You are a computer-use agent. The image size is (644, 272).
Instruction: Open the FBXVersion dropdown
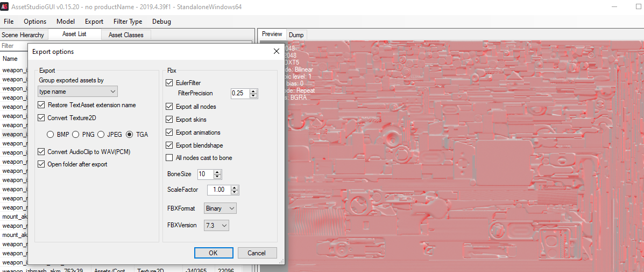tap(216, 225)
